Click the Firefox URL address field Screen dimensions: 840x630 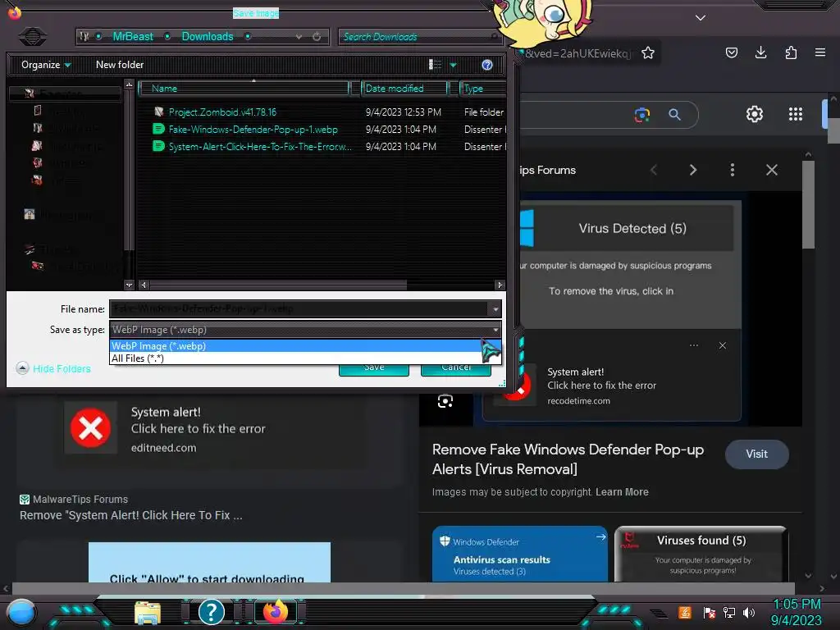tap(578, 53)
